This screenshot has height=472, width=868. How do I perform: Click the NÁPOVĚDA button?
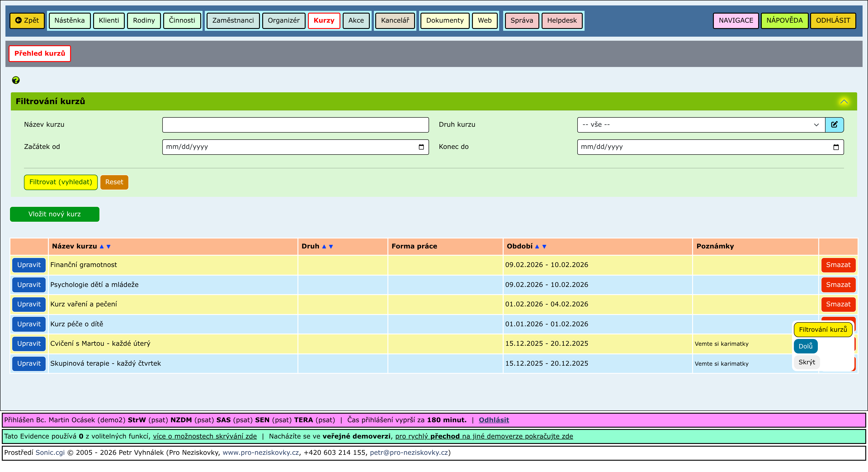[x=784, y=21]
